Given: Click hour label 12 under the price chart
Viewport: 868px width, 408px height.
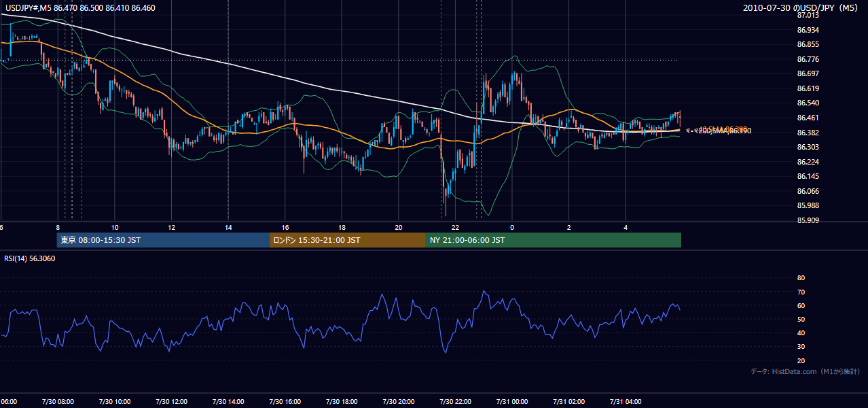Looking at the screenshot, I should coord(172,227).
